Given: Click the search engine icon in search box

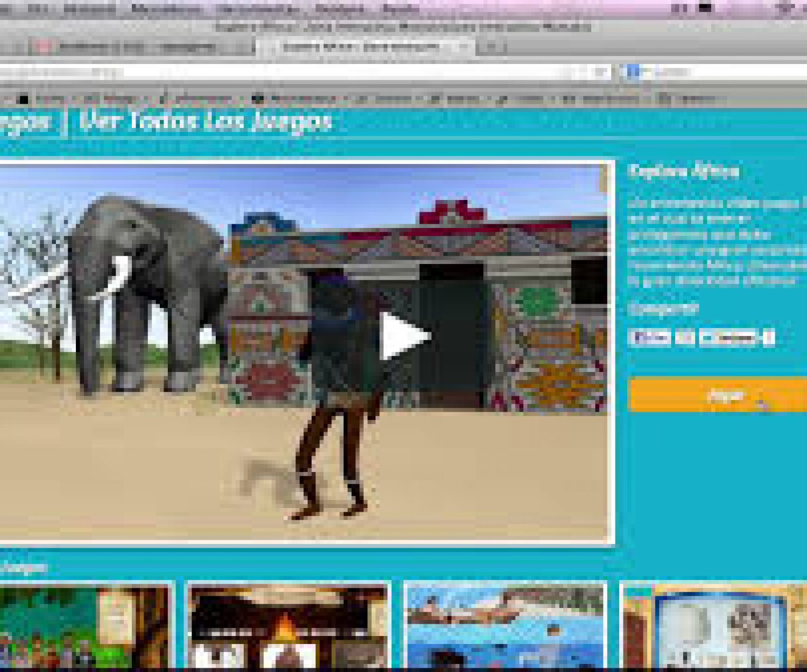Looking at the screenshot, I should (634, 72).
